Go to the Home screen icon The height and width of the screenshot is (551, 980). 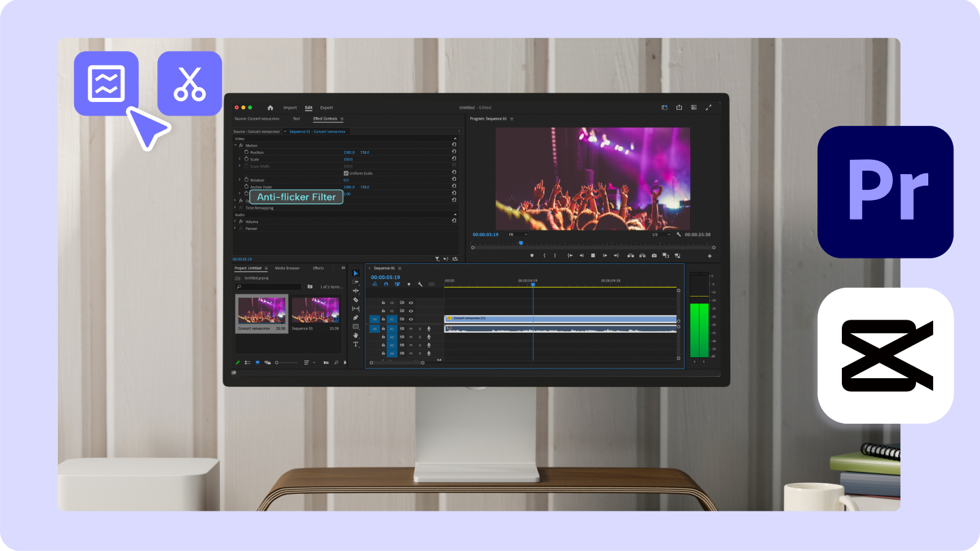(x=270, y=107)
